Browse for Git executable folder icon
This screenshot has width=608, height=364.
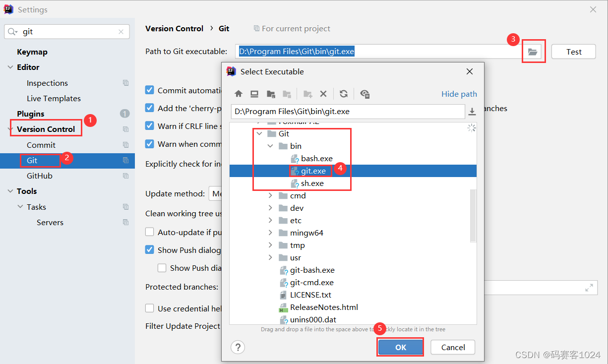tap(533, 52)
